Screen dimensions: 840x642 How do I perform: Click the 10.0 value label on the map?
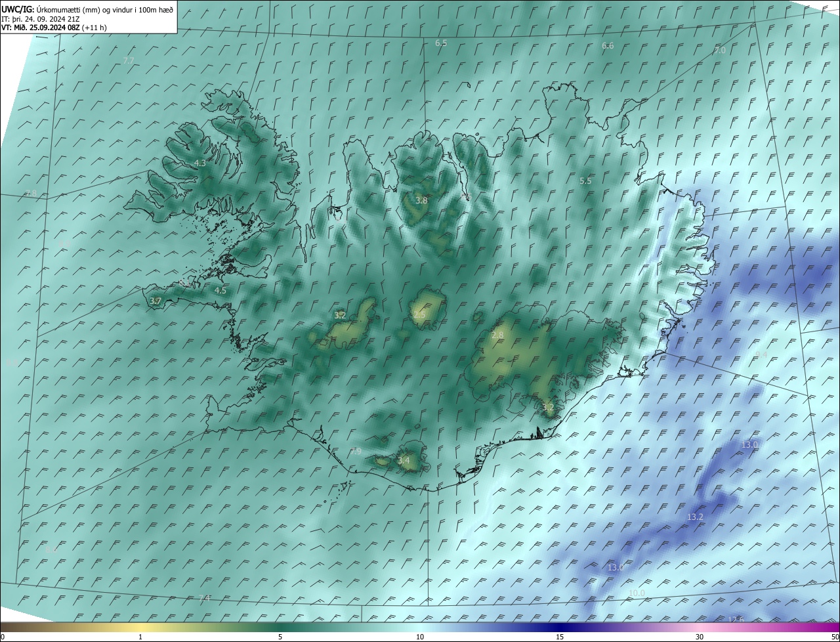tap(637, 593)
